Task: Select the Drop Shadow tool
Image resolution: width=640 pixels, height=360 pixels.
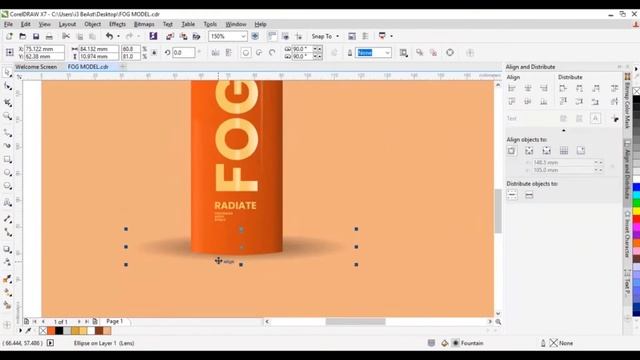Action: point(7,249)
